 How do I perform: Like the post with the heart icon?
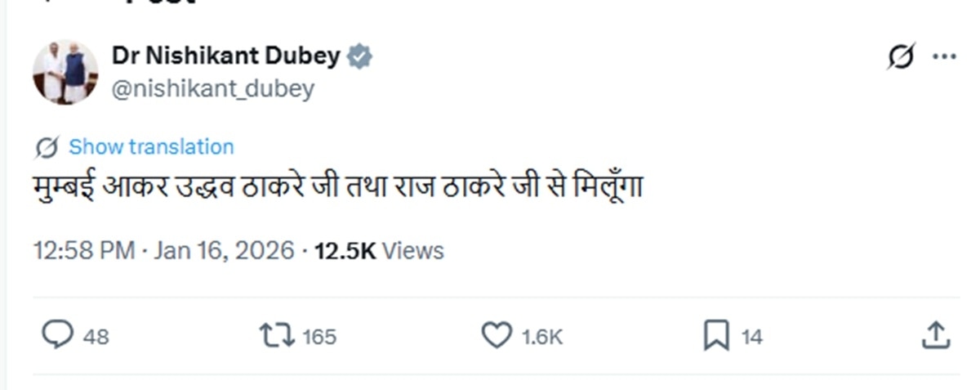coord(497,335)
